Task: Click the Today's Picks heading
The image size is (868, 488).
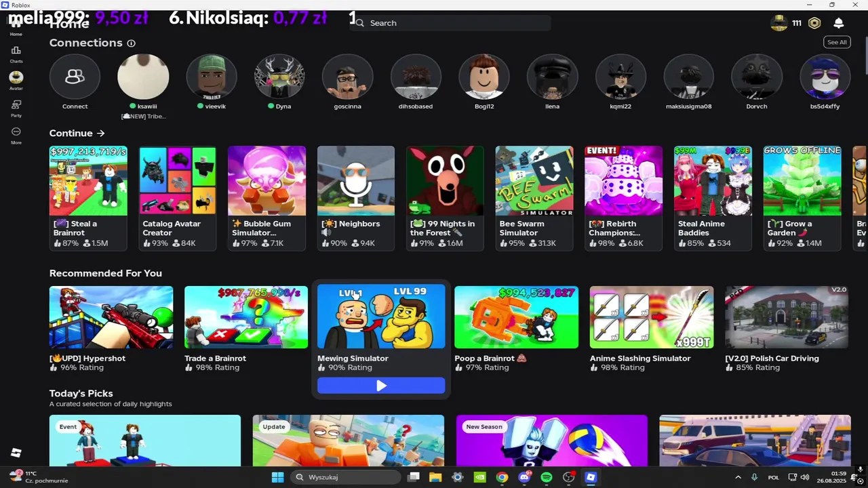Action: click(81, 393)
